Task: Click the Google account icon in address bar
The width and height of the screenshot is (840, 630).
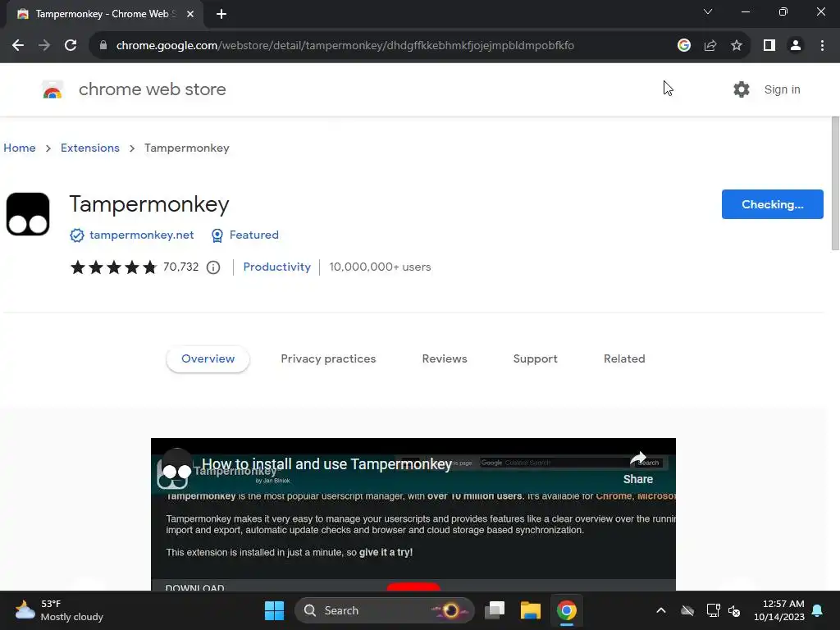Action: (684, 46)
